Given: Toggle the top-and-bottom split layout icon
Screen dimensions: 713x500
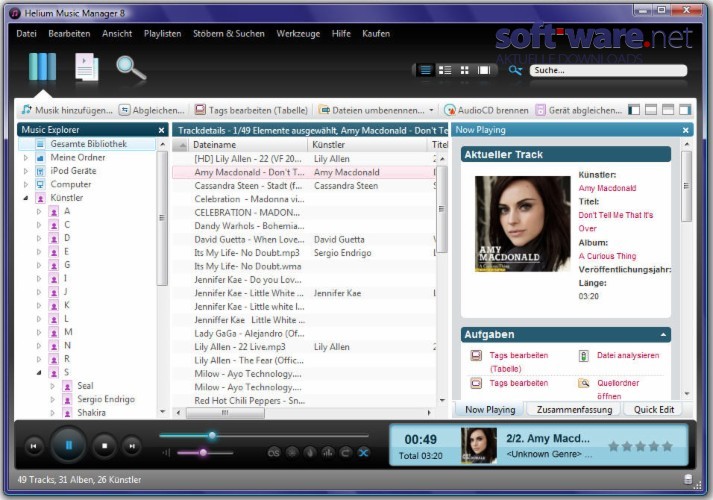Looking at the screenshot, I should point(651,110).
